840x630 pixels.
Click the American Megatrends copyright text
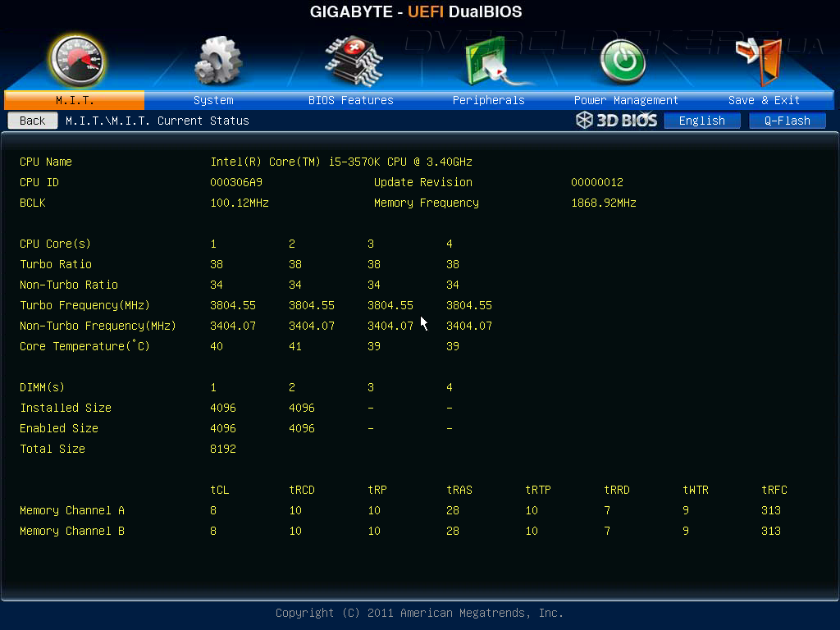click(x=419, y=613)
